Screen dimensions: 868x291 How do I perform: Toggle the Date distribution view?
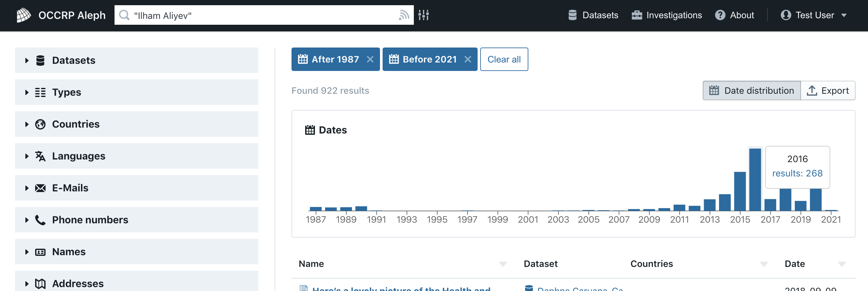point(752,90)
